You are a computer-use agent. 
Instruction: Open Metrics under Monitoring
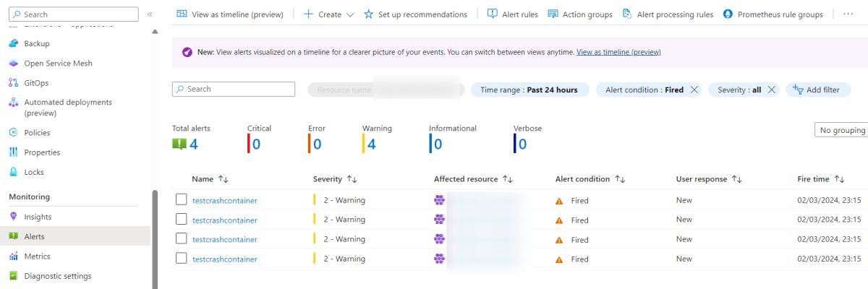point(37,256)
